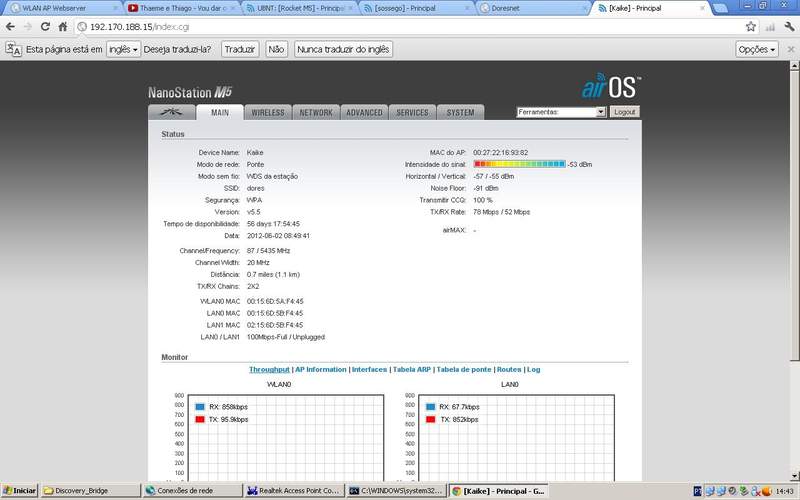
Task: Open the Throughput monitor link
Action: pos(269,369)
